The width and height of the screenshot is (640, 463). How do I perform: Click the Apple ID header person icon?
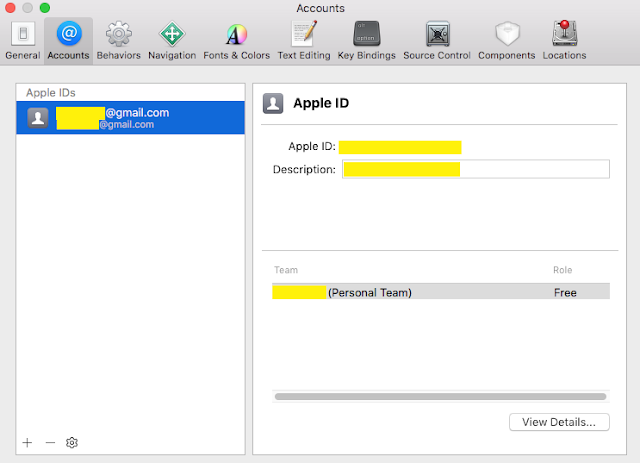pos(273,103)
